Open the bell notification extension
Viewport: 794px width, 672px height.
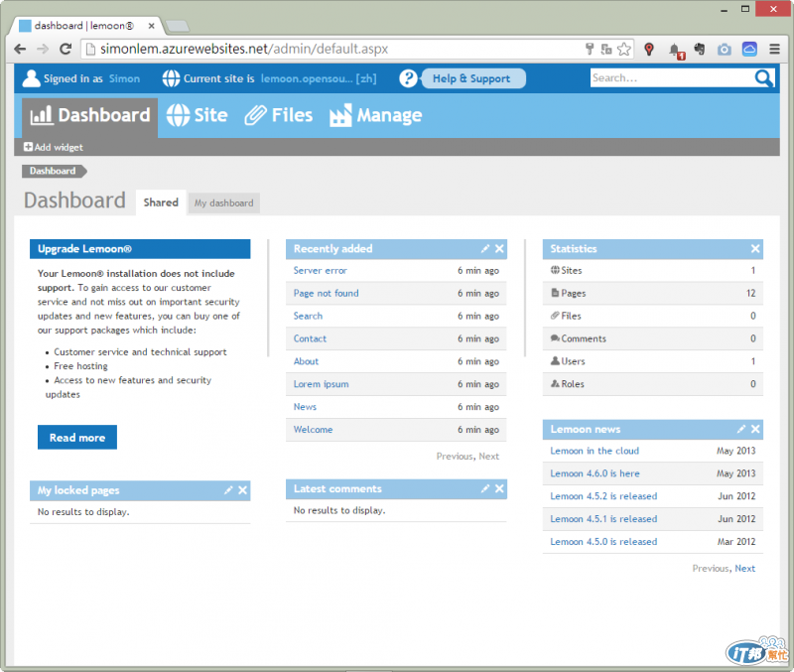[675, 51]
